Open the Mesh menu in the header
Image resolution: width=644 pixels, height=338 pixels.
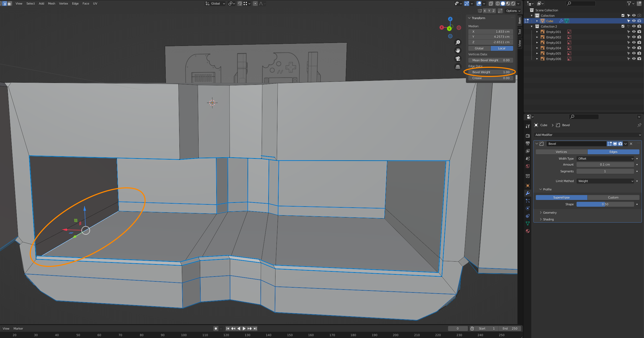[52, 4]
